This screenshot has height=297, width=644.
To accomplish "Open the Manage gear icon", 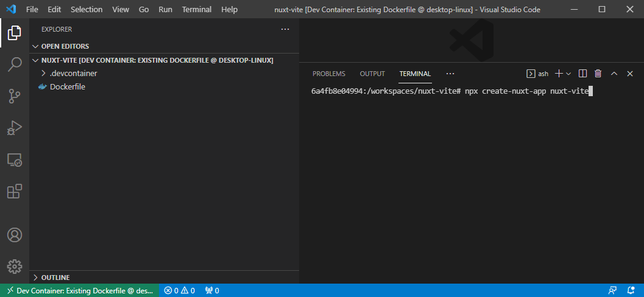I will (x=15, y=267).
